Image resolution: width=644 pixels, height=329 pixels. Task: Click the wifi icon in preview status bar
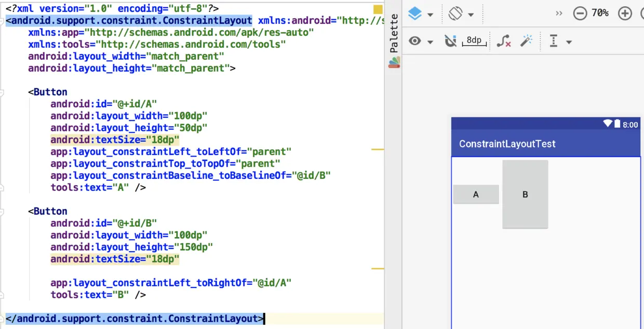(608, 124)
